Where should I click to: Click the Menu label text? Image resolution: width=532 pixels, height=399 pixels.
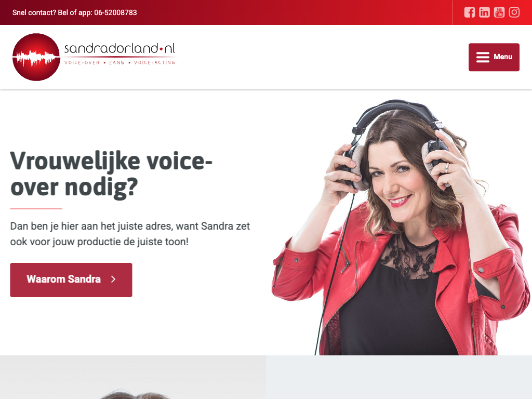click(503, 57)
